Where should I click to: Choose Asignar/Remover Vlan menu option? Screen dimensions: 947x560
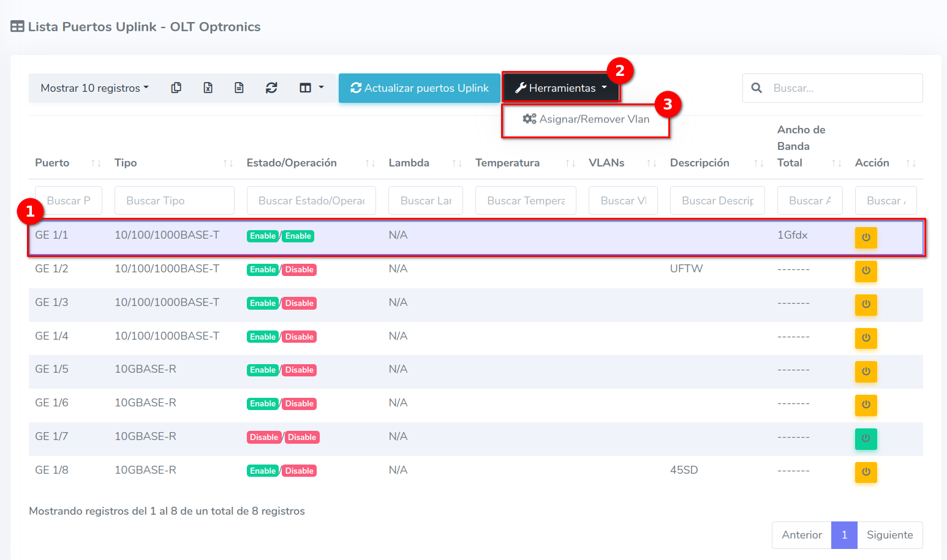coord(586,119)
